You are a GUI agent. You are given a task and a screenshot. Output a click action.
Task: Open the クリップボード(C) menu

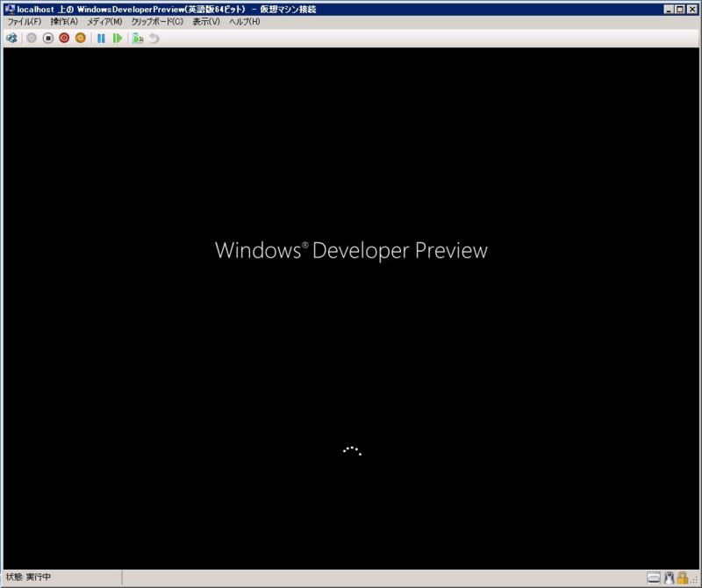157,21
